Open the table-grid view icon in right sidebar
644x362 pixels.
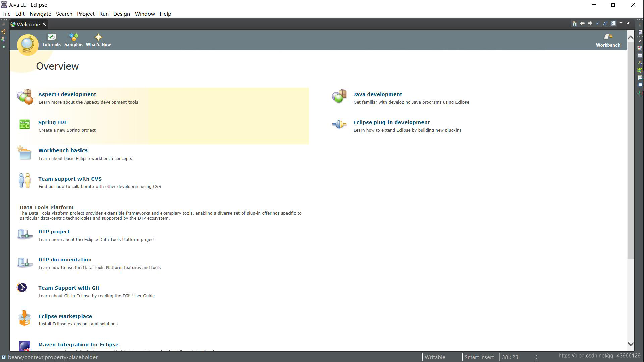640,56
